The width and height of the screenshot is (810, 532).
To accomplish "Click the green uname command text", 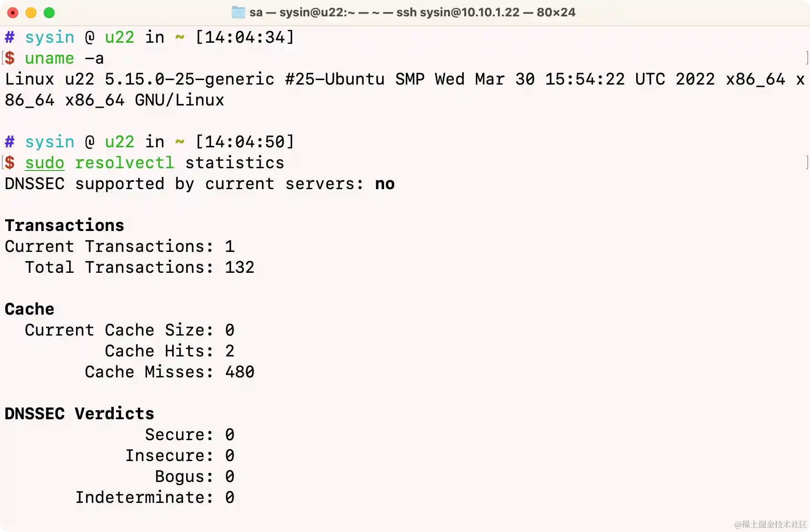I will click(x=49, y=58).
